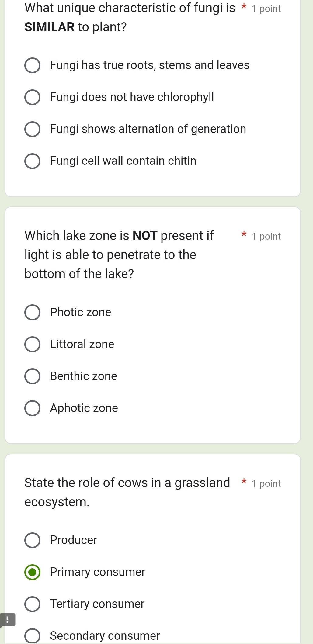Click the "Littoral zone" label text
Image resolution: width=313 pixels, height=644 pixels.
tap(82, 344)
